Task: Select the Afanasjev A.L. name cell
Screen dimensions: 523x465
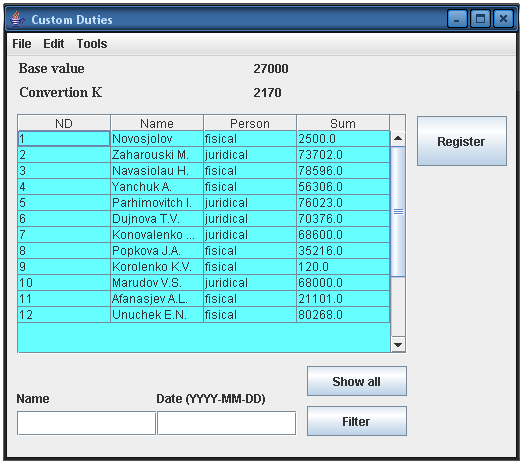Action: pos(157,299)
